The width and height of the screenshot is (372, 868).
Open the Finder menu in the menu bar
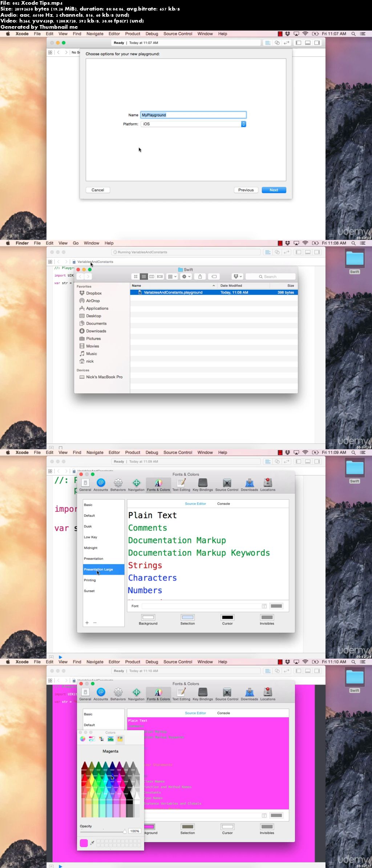pyautogui.click(x=22, y=243)
